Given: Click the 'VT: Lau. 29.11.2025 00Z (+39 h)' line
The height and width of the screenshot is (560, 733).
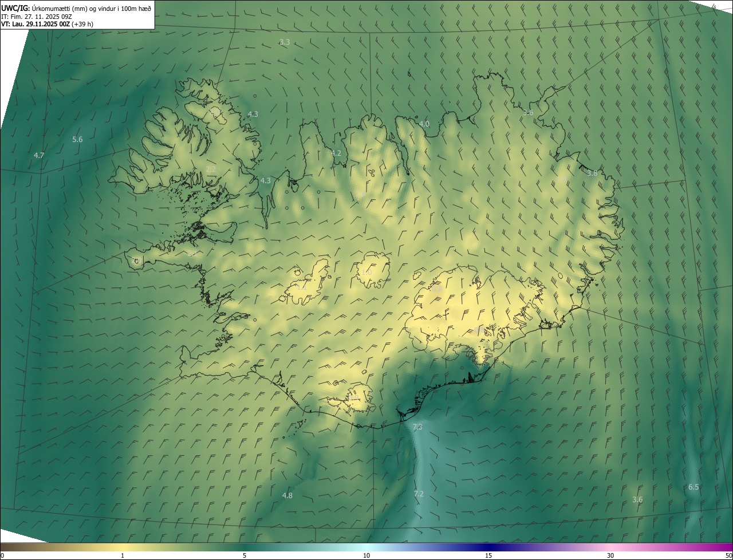Looking at the screenshot, I should 47,24.
